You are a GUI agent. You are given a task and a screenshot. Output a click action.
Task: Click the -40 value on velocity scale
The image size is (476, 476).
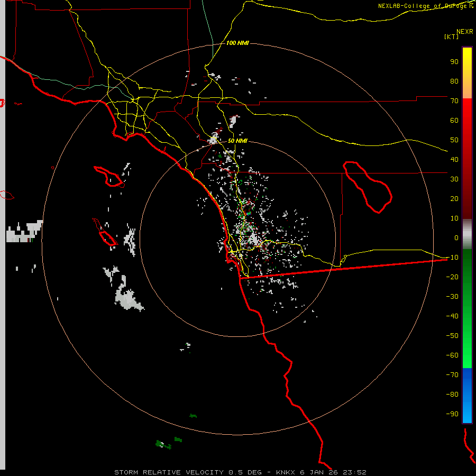(x=452, y=316)
